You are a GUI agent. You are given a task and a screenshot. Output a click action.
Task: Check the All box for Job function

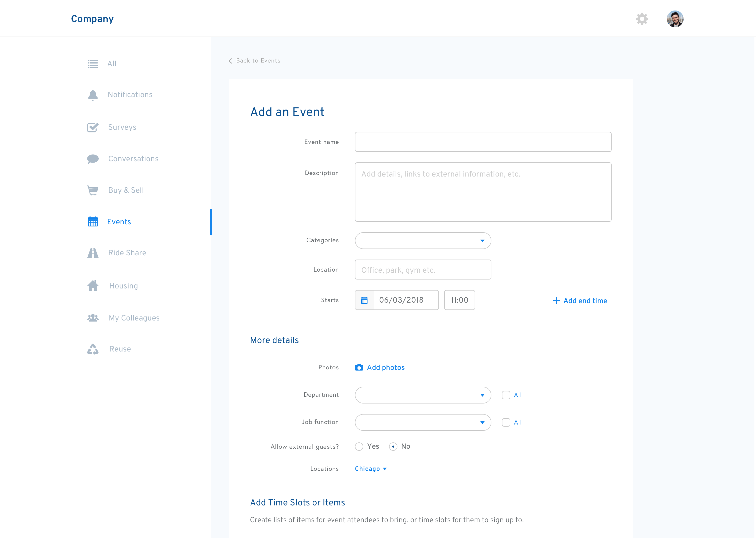tap(506, 422)
